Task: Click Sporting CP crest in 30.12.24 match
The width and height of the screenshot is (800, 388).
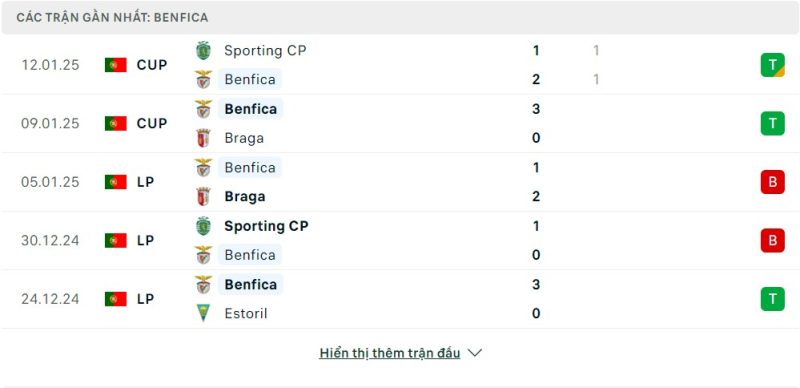Action: pyautogui.click(x=204, y=226)
